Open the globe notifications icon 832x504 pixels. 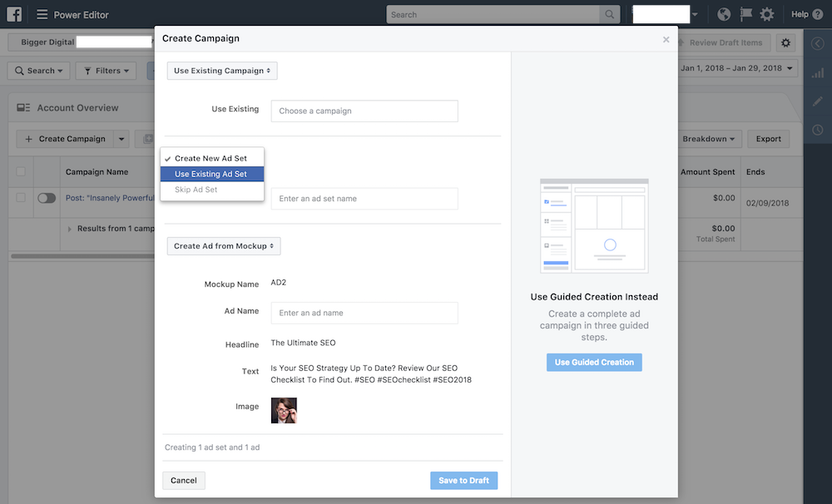tap(724, 14)
